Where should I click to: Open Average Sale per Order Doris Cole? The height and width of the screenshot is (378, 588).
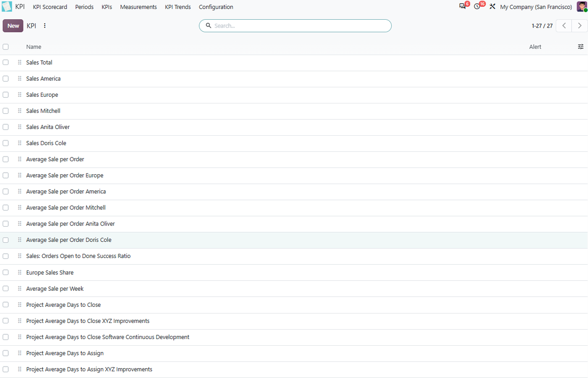coord(69,240)
